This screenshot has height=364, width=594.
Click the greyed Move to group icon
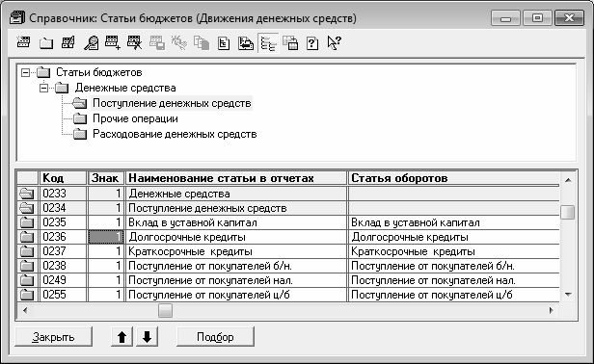point(156,42)
